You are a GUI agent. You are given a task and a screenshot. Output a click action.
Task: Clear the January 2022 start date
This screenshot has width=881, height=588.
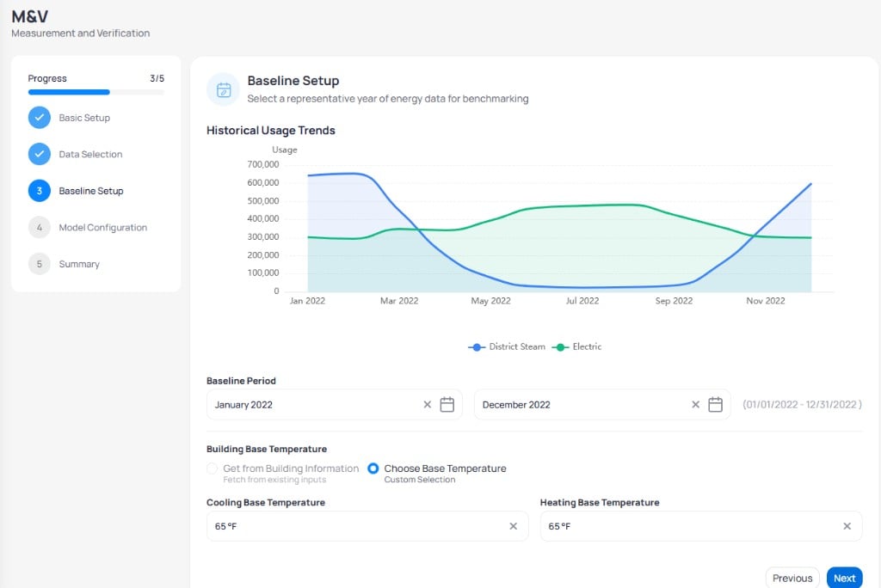[x=427, y=404]
